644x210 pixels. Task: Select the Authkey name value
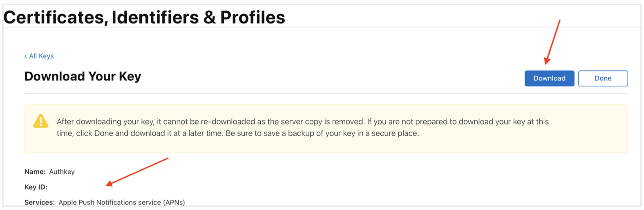coord(62,172)
